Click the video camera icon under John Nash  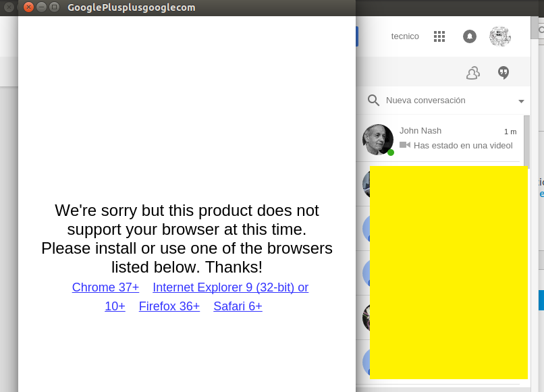coord(405,145)
